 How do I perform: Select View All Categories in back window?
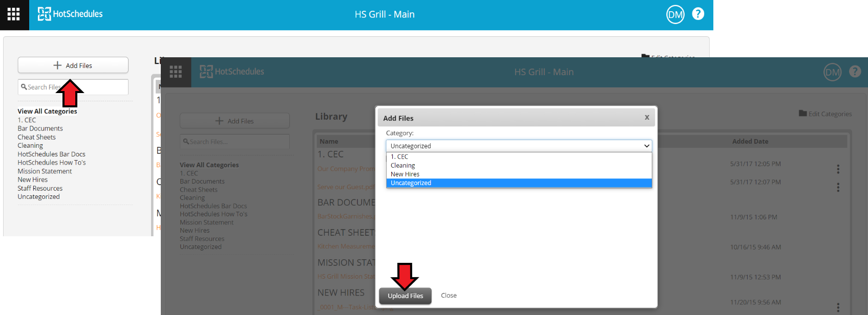click(x=47, y=111)
